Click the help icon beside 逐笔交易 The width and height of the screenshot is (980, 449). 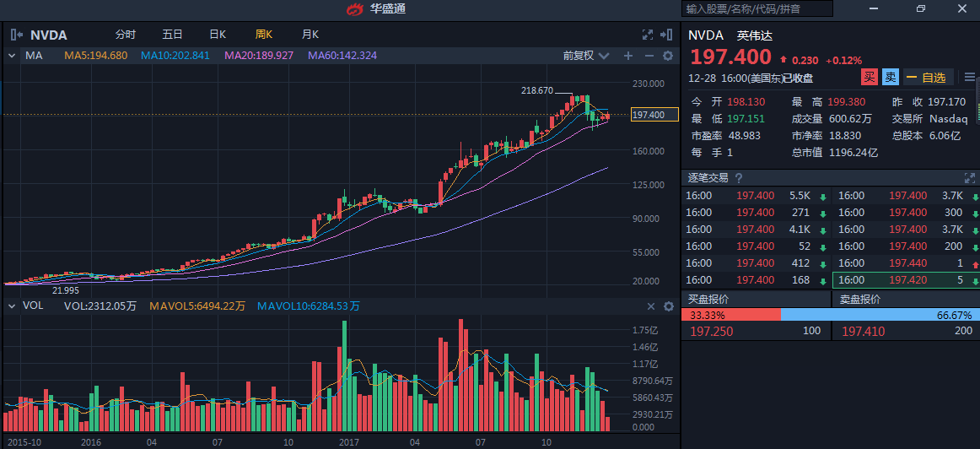(x=739, y=178)
